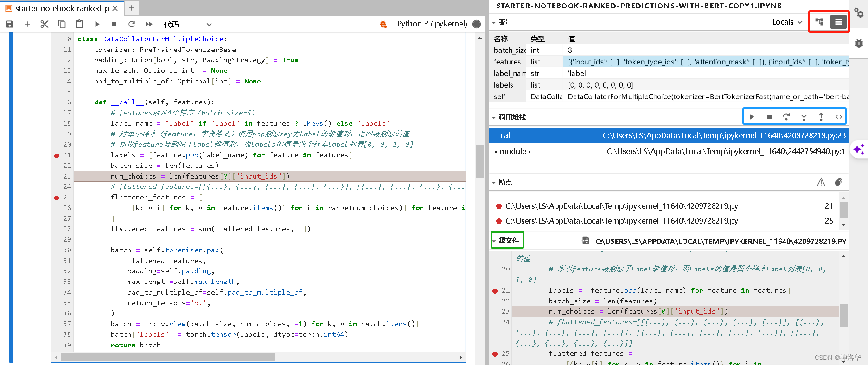
Task: Continue execution in debugger
Action: 752,117
